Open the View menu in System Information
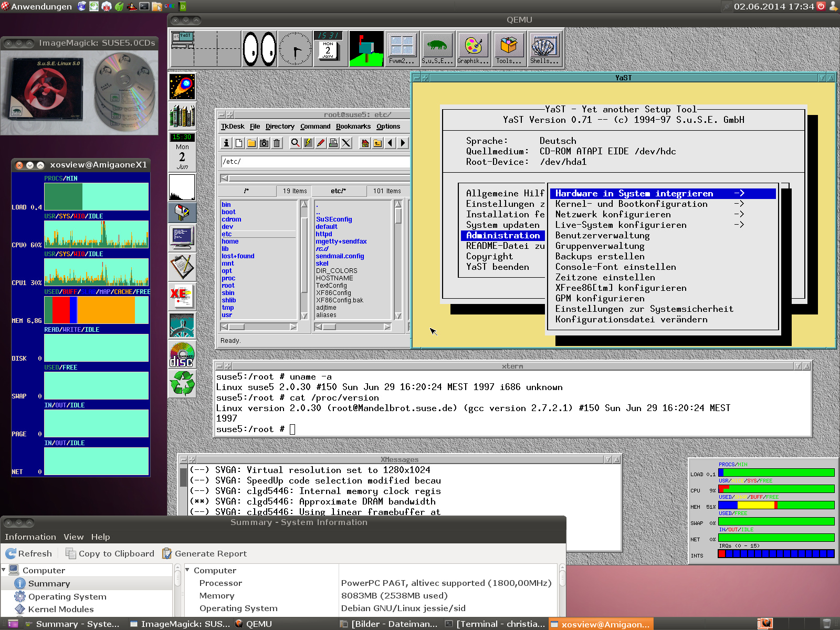This screenshot has width=840, height=630. (x=73, y=537)
